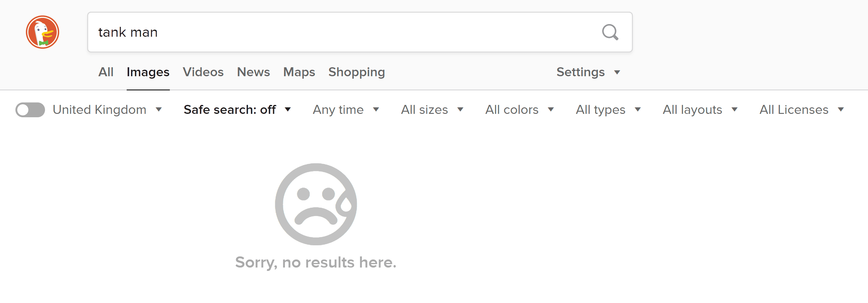Toggle the United Kingdom region switch
The height and width of the screenshot is (303, 868).
coord(30,110)
